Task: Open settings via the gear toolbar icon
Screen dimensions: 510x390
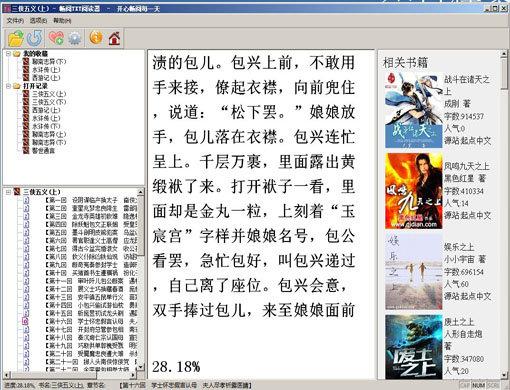Action: click(74, 38)
